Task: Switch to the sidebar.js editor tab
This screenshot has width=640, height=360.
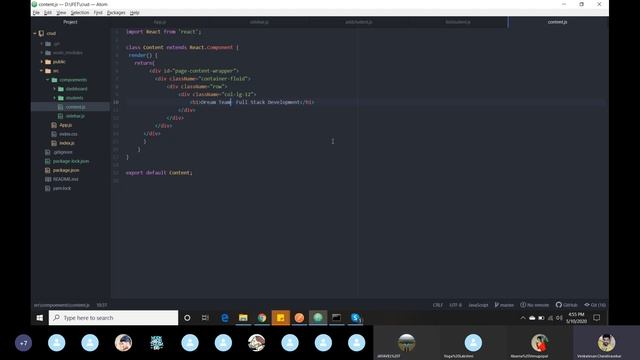Action: (259, 22)
